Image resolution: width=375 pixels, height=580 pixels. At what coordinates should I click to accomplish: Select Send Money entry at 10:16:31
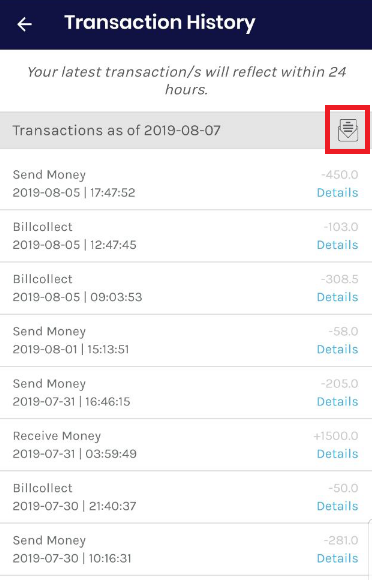186,549
